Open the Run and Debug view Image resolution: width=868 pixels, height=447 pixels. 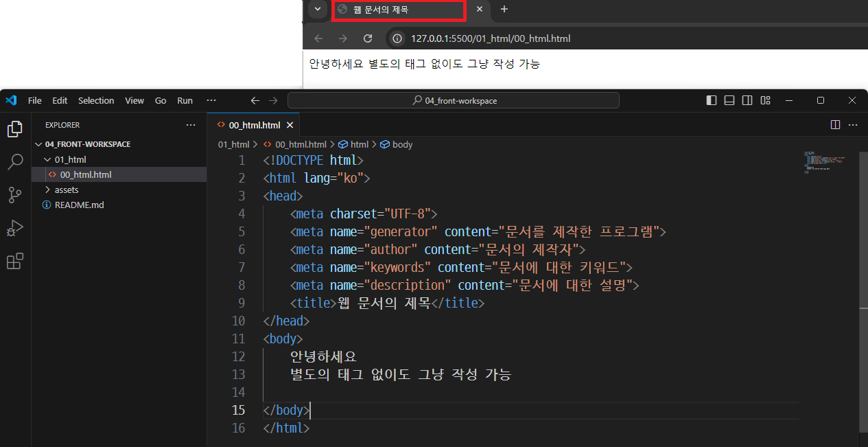pyautogui.click(x=15, y=228)
